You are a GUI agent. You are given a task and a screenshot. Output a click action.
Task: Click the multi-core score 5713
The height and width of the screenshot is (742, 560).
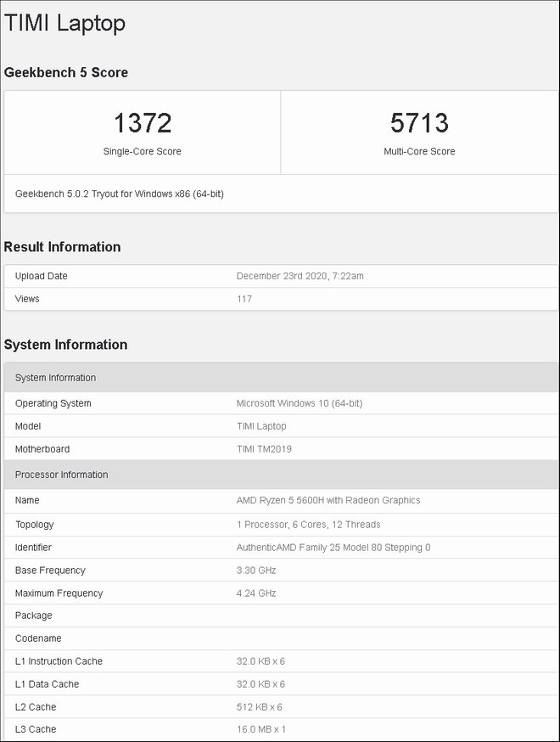(419, 122)
